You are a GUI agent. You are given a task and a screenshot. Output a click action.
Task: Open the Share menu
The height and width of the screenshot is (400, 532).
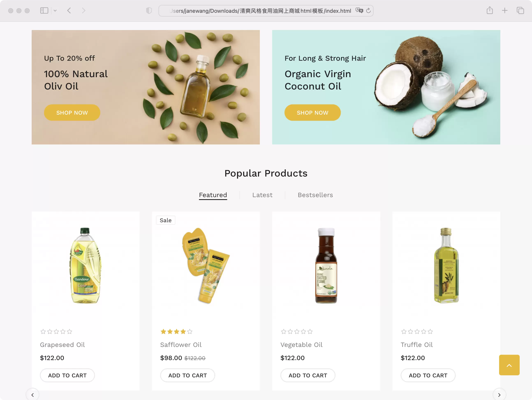tap(490, 10)
